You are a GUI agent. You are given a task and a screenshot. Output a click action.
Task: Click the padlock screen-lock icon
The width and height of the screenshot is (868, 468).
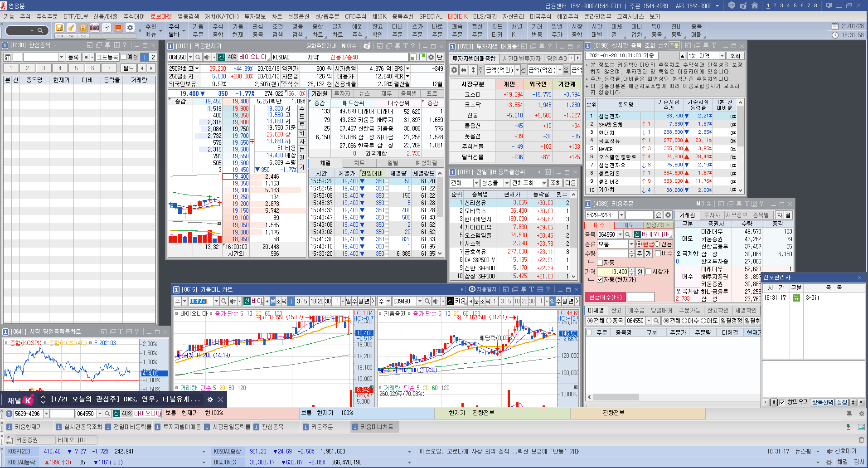(83, 28)
